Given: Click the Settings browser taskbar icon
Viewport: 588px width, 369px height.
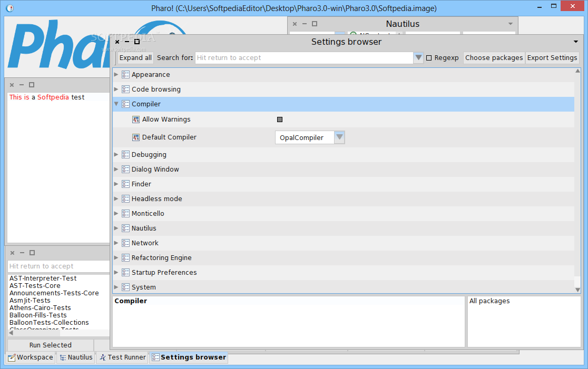Looking at the screenshot, I should 155,357.
